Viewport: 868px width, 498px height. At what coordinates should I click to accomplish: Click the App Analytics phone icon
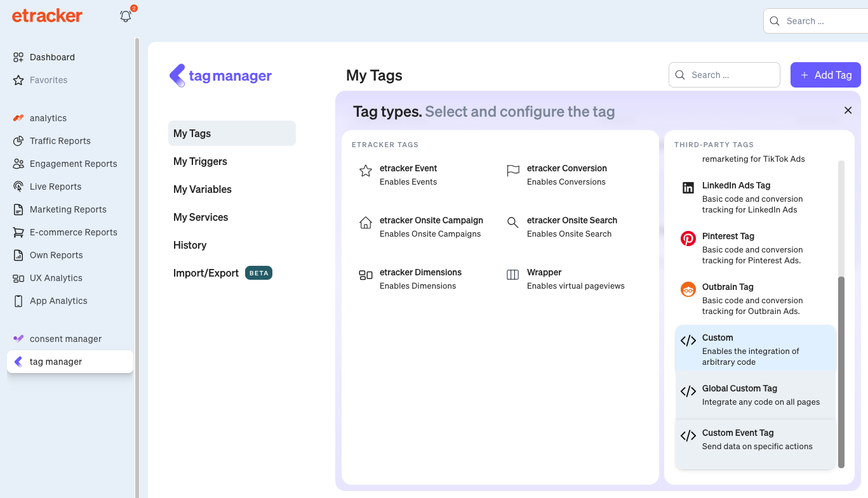18,301
